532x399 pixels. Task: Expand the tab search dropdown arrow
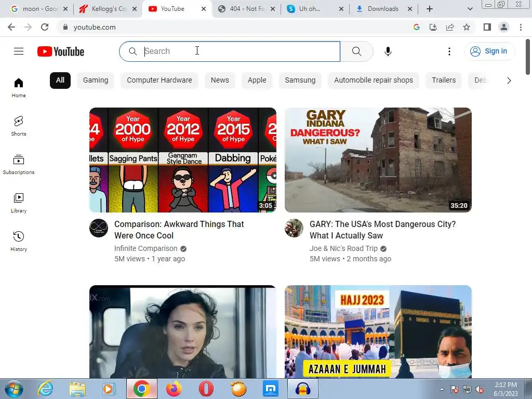(470, 9)
